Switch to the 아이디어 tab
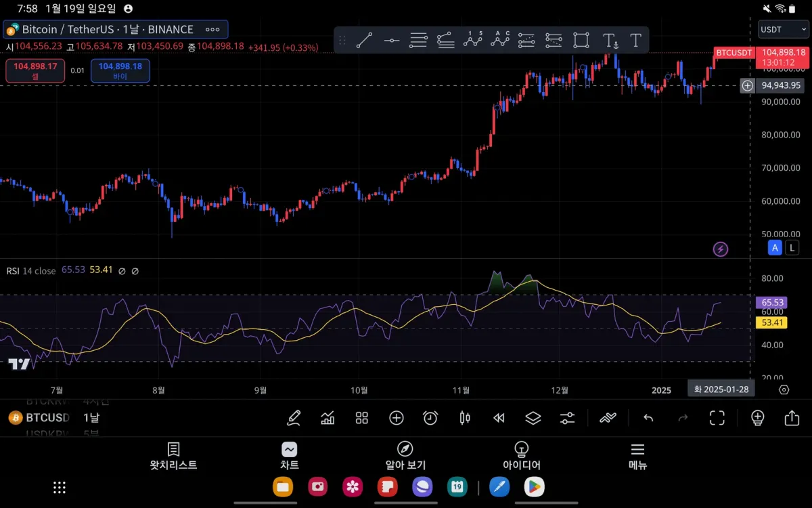This screenshot has width=812, height=508. click(x=521, y=457)
